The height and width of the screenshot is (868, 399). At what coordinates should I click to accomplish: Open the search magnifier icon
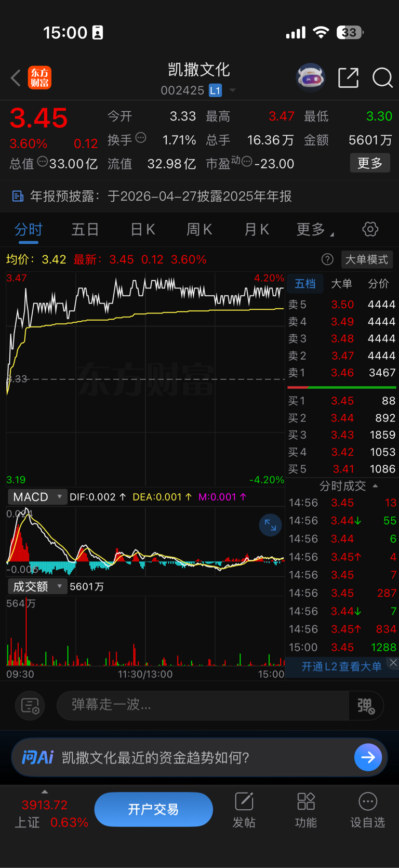pos(382,78)
